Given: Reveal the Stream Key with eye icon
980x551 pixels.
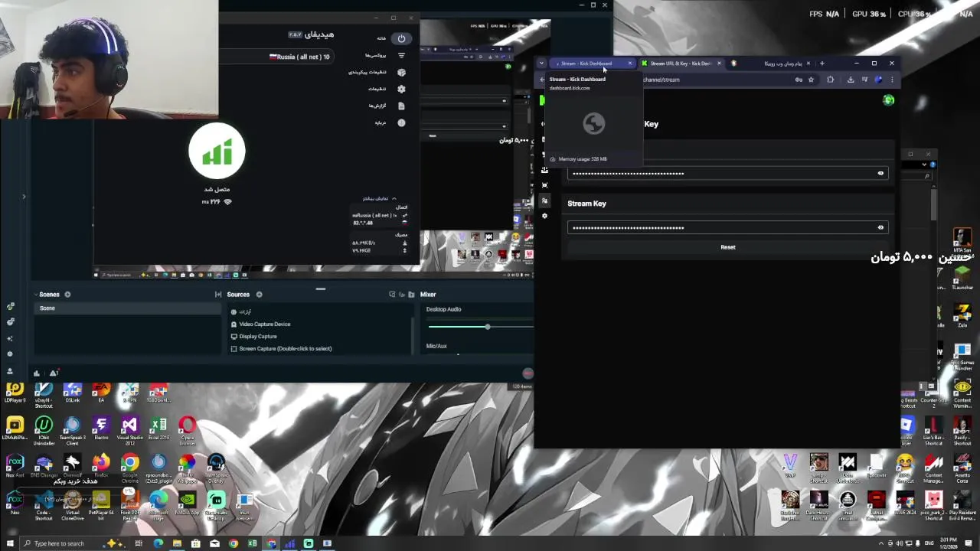Looking at the screenshot, I should tap(880, 227).
